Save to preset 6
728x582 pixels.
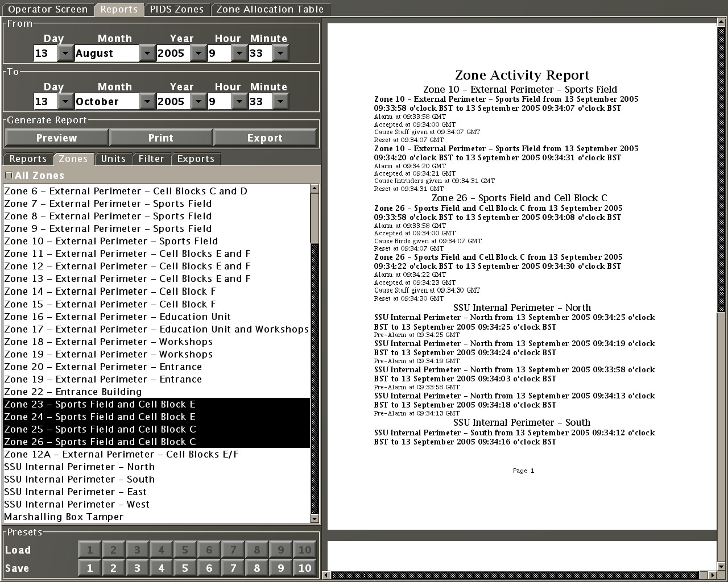point(209,568)
